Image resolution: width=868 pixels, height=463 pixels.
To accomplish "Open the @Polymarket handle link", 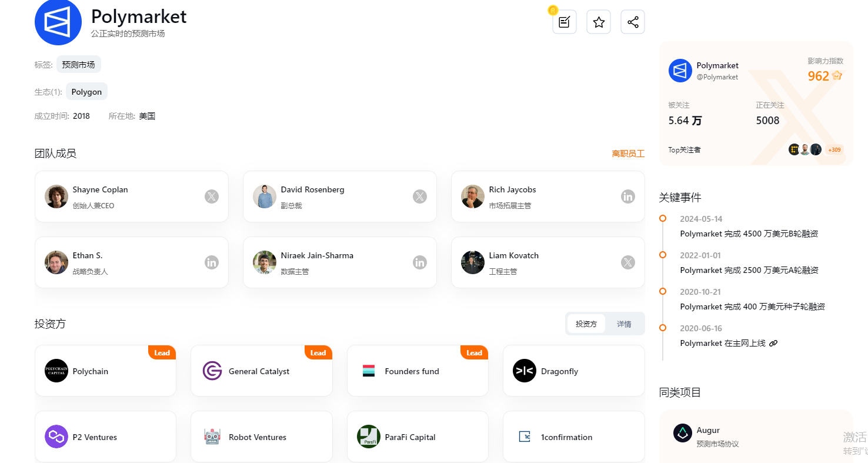I will (717, 77).
